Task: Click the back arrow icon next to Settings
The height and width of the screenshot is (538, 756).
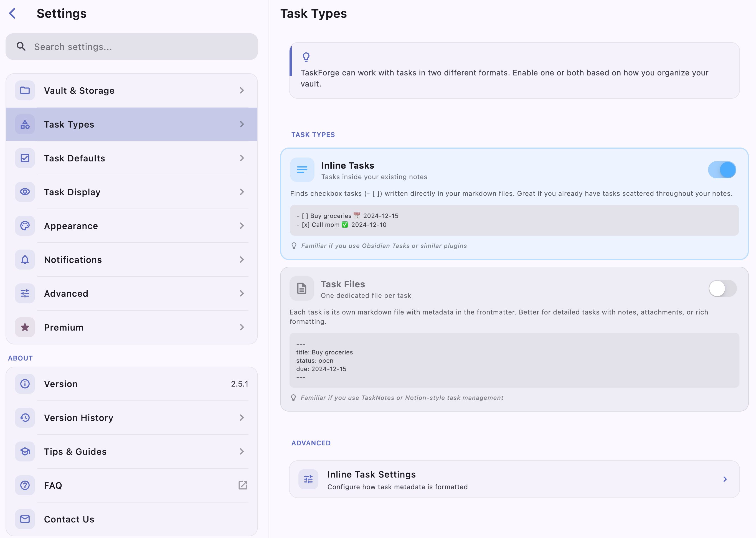Action: (12, 14)
